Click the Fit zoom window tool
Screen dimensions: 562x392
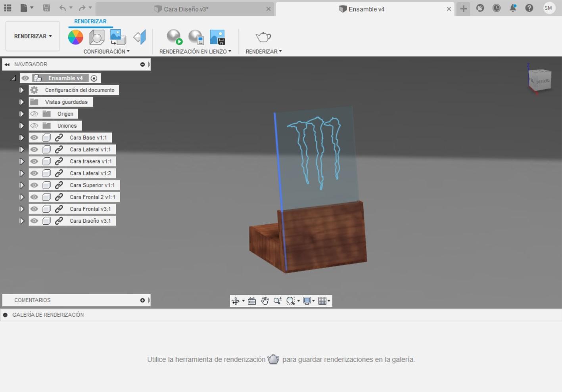[x=291, y=301]
